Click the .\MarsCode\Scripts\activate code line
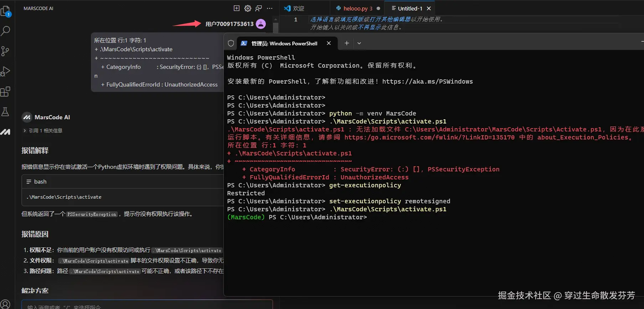The height and width of the screenshot is (309, 644). tap(64, 197)
